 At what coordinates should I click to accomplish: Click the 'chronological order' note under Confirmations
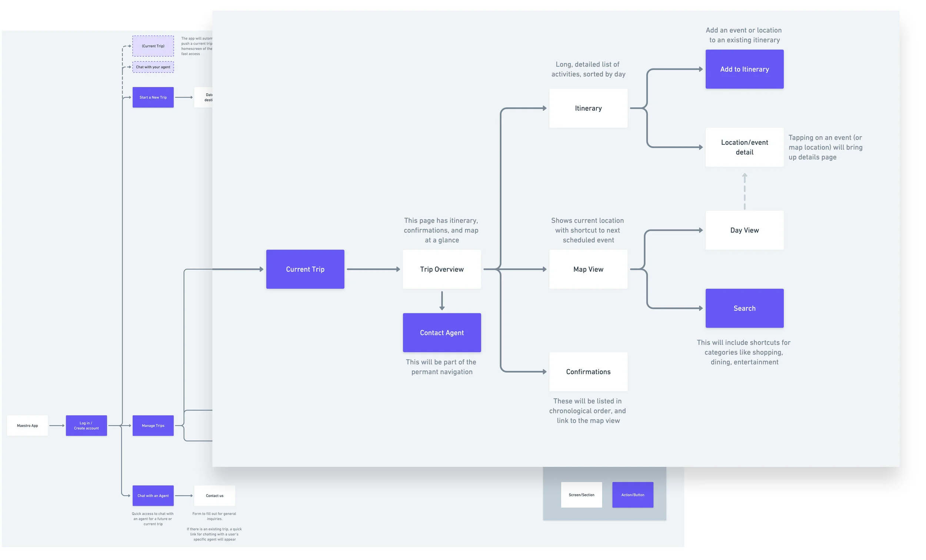click(x=588, y=411)
